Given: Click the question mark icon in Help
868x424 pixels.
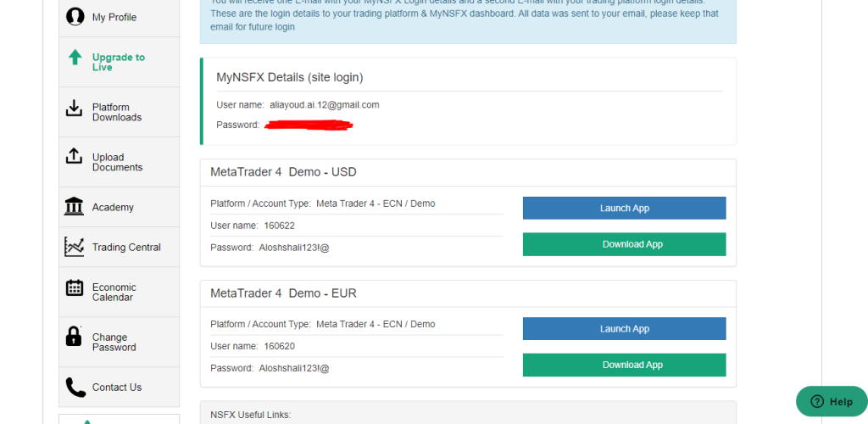Looking at the screenshot, I should click(817, 402).
